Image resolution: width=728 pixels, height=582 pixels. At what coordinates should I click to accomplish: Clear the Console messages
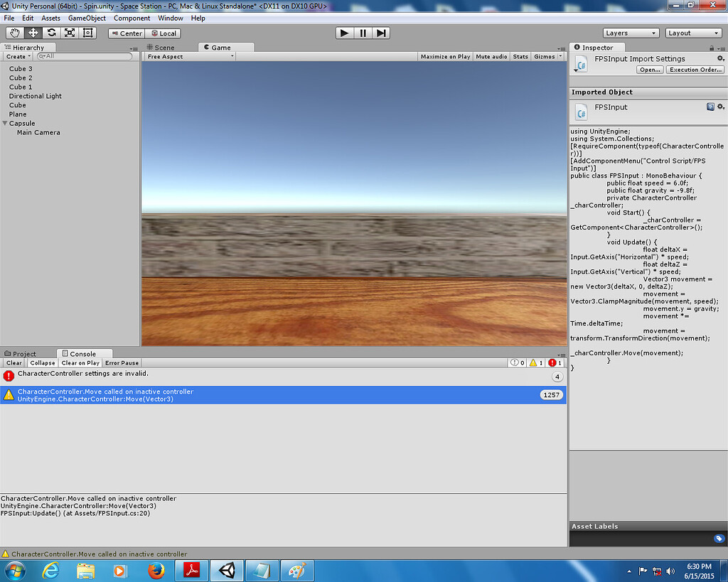[13, 362]
